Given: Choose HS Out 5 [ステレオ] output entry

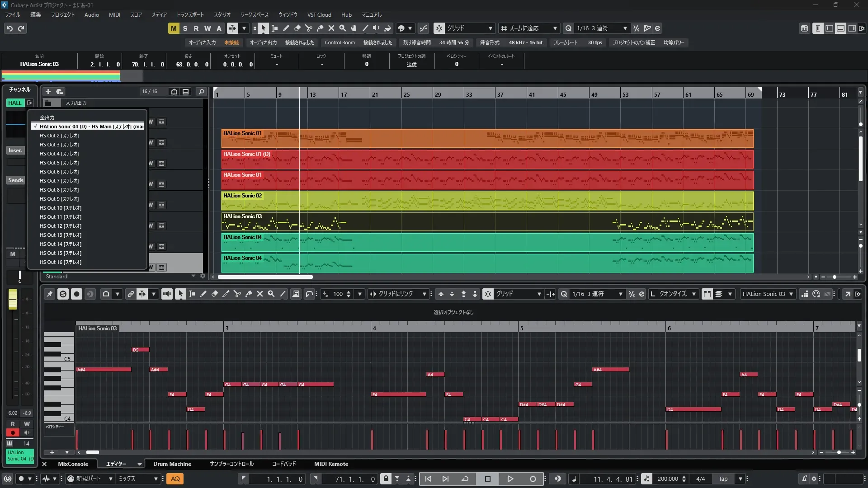Looking at the screenshot, I should point(59,163).
